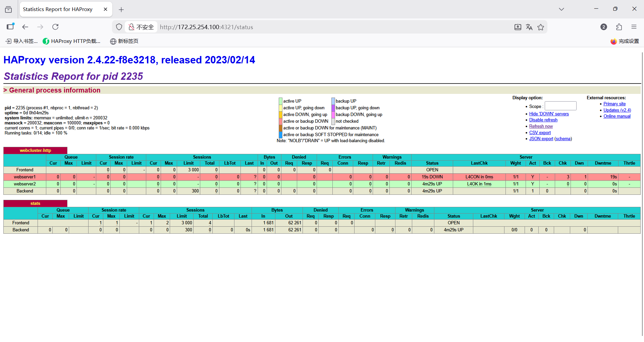Click the HAProxy version heading
This screenshot has width=644, height=342.
tap(129, 60)
